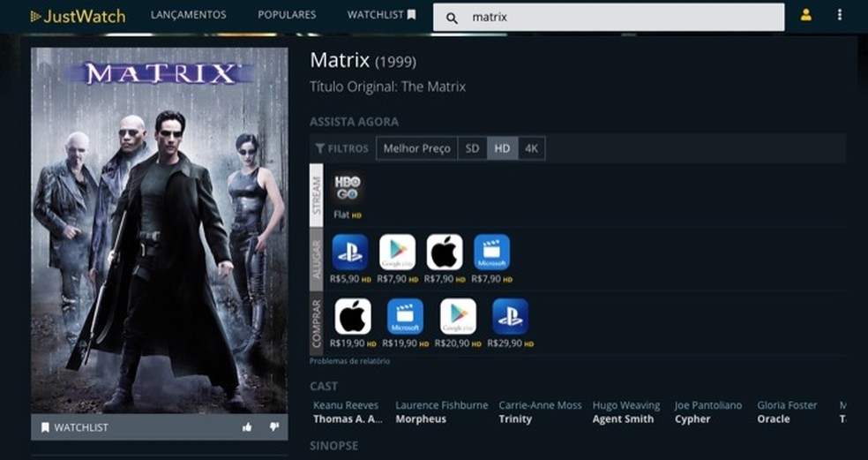The height and width of the screenshot is (460, 868).
Task: Open Gloria Foster cast link
Action: pyautogui.click(x=787, y=405)
